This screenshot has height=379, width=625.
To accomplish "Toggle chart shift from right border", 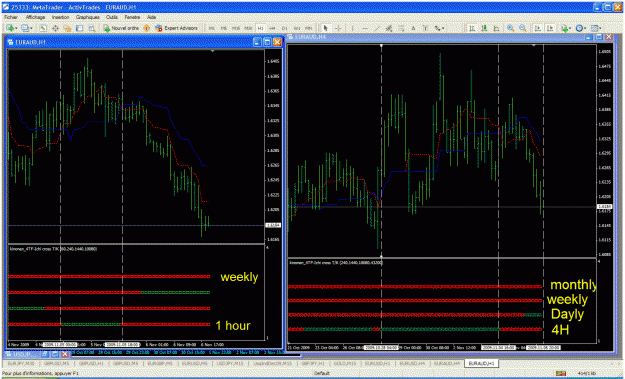I will (550, 28).
